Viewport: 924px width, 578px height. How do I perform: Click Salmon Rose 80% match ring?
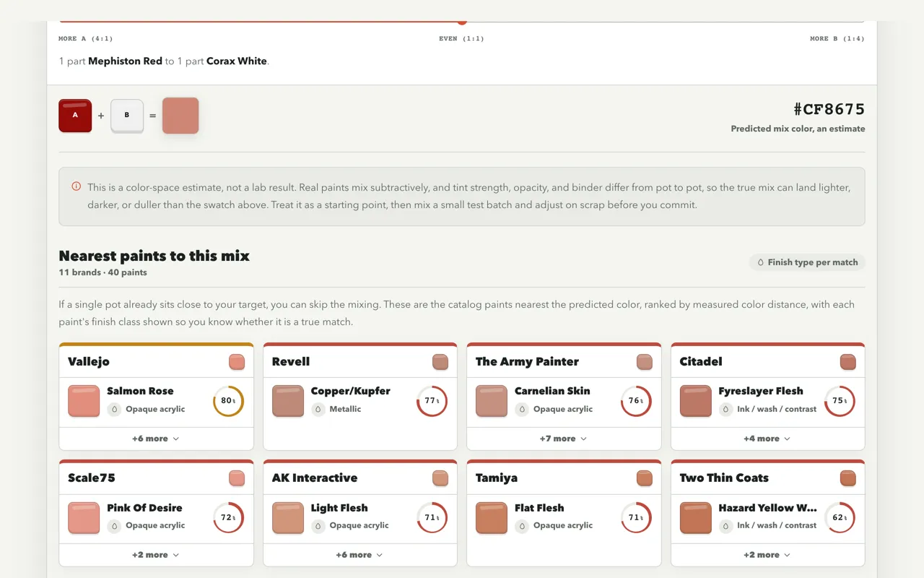pyautogui.click(x=228, y=401)
